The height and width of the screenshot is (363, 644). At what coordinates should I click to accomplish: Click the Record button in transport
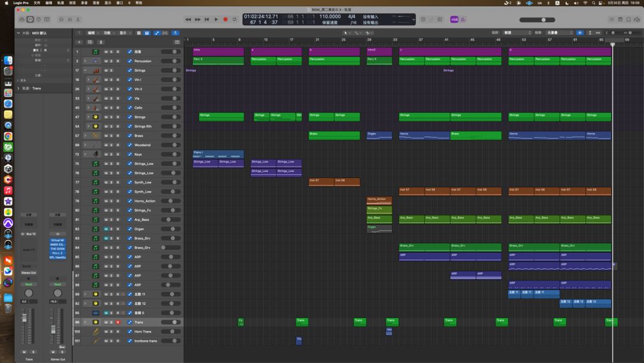click(x=225, y=19)
